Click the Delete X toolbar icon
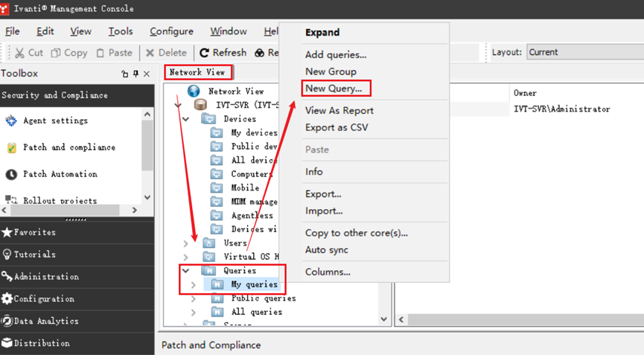Image resolution: width=644 pixels, height=355 pixels. (x=150, y=53)
